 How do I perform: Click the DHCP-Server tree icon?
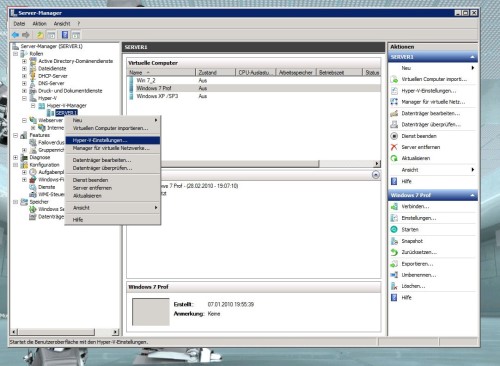33,76
